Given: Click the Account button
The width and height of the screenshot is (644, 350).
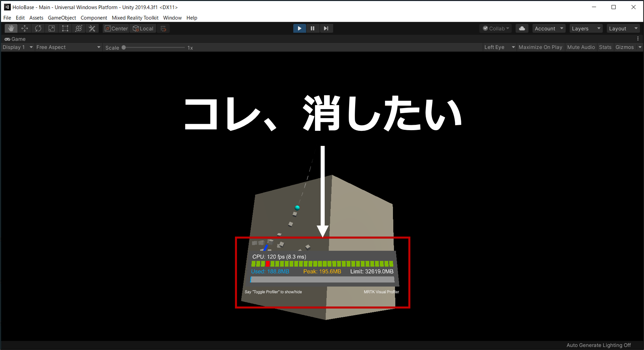Looking at the screenshot, I should tap(549, 28).
